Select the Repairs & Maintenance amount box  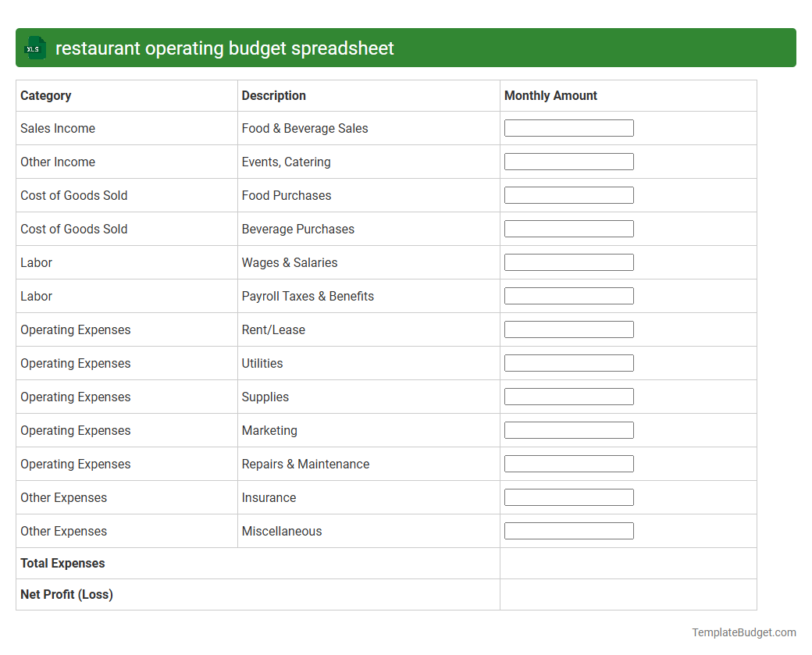point(569,463)
